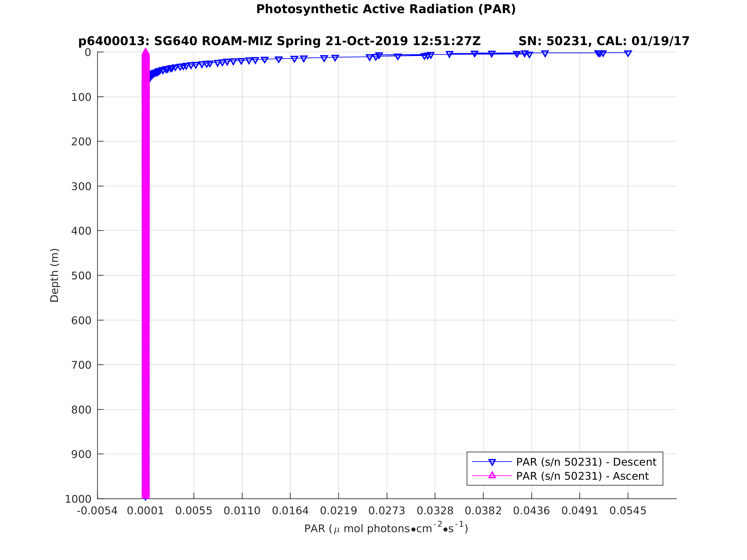
Task: Click y-axis tick label '800'
Action: [81, 410]
